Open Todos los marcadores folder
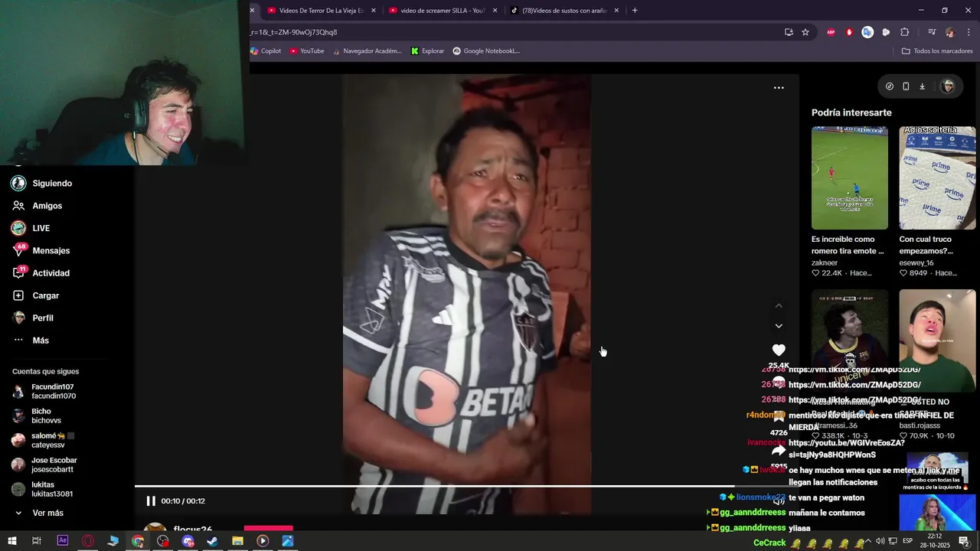This screenshot has width=980, height=551. coord(937,51)
